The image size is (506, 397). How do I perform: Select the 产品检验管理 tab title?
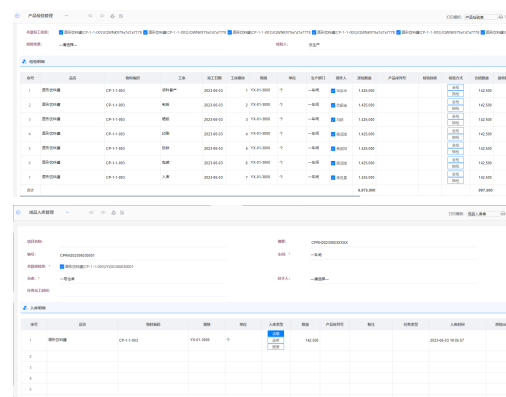tap(40, 16)
